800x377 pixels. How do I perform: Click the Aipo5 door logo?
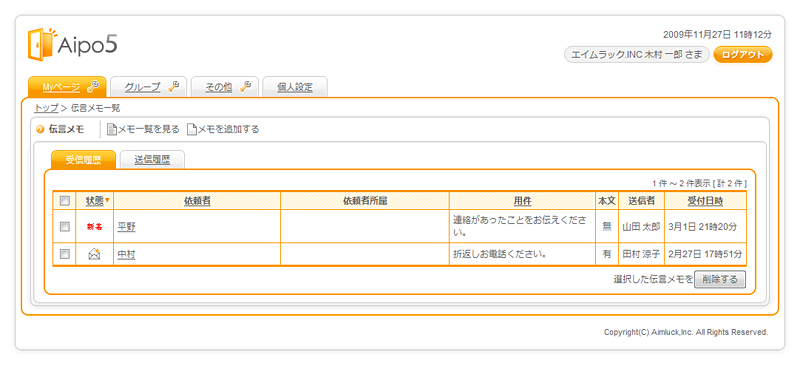[x=42, y=44]
